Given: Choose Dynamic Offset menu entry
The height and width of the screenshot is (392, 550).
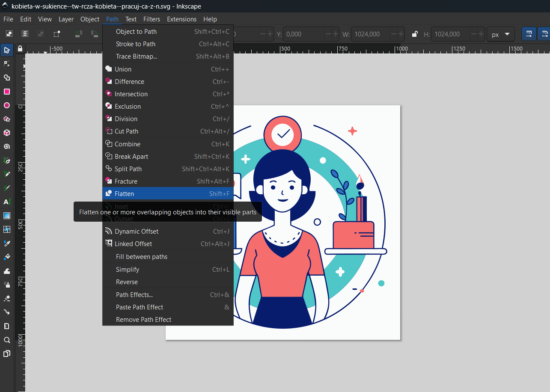Looking at the screenshot, I should 168,232.
